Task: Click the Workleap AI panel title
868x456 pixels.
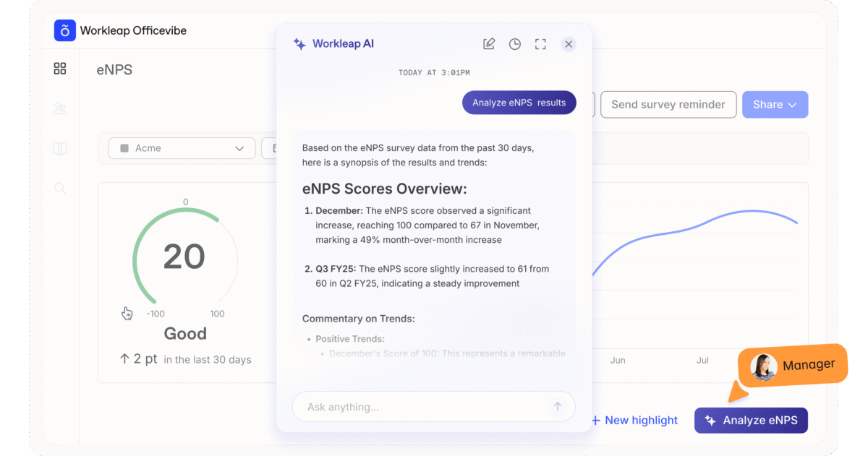Action: pos(343,44)
